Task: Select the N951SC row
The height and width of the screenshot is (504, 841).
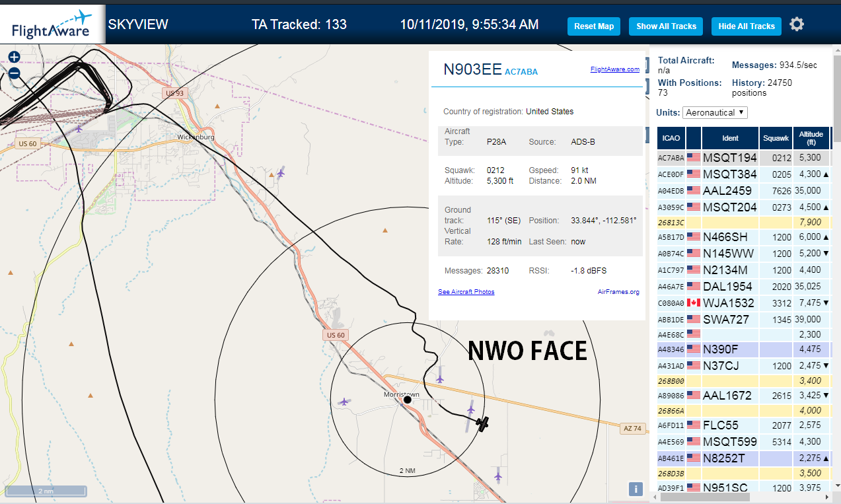Action: pos(743,488)
